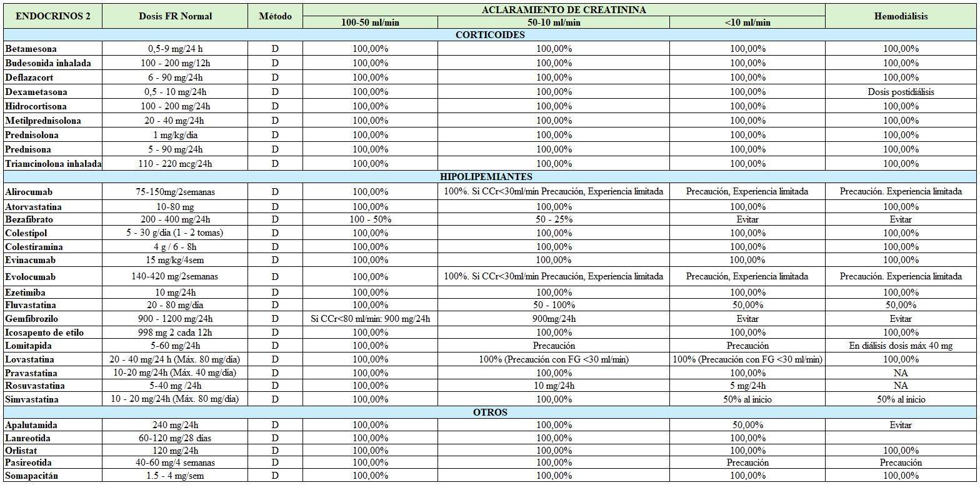Click the HIPOLIPEMIANTES section heading
980x485 pixels.
pos(490,177)
